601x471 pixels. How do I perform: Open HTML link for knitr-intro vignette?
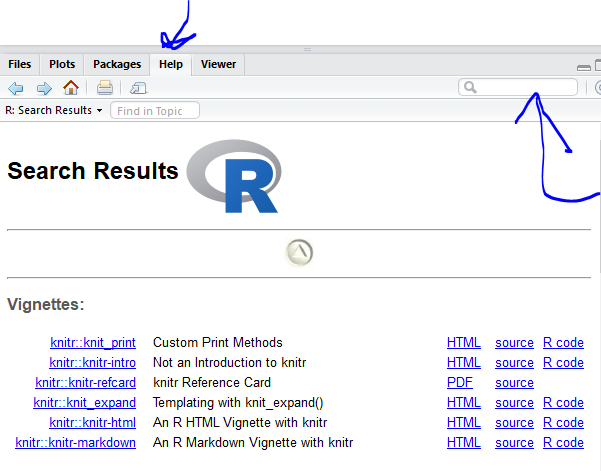coord(463,363)
